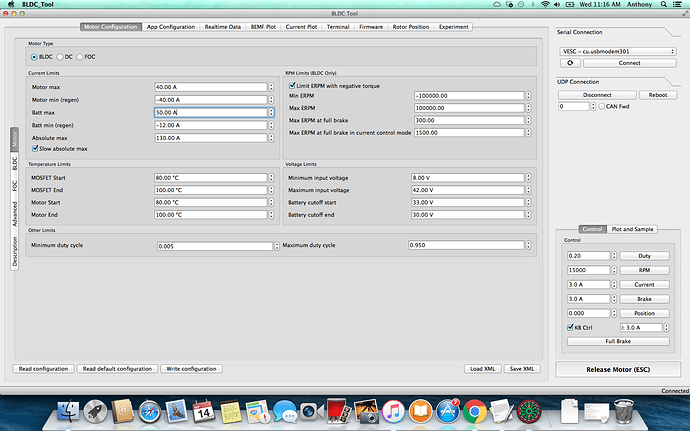Screen dimensions: 690x431
Task: Click the Batt max value stepper
Action: pos(272,112)
